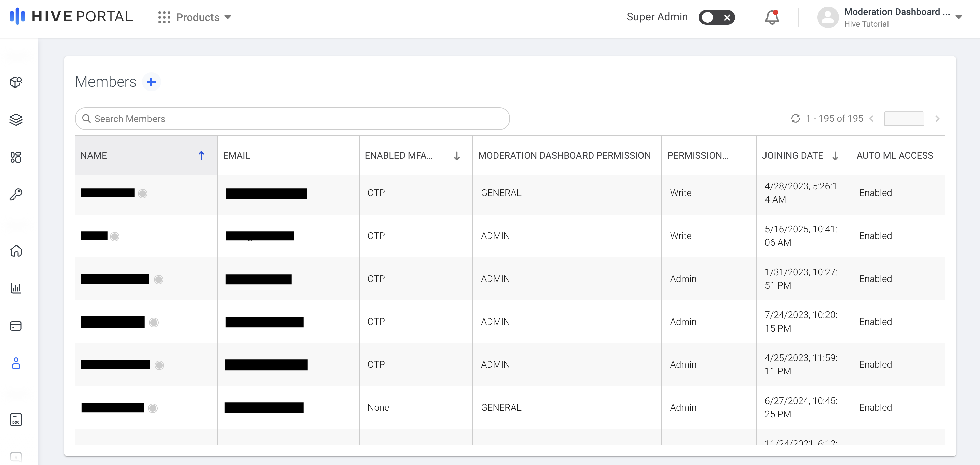Go to the next page of members
The width and height of the screenshot is (980, 465).
pyautogui.click(x=937, y=119)
